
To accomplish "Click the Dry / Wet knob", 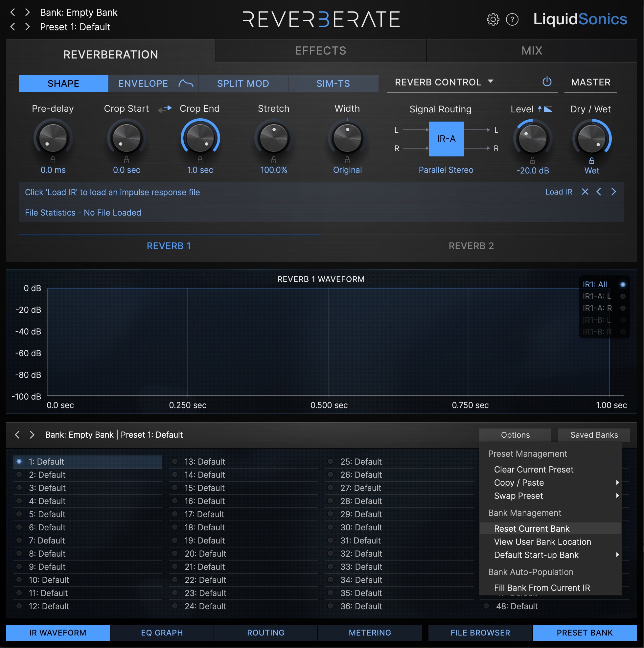I will (592, 139).
